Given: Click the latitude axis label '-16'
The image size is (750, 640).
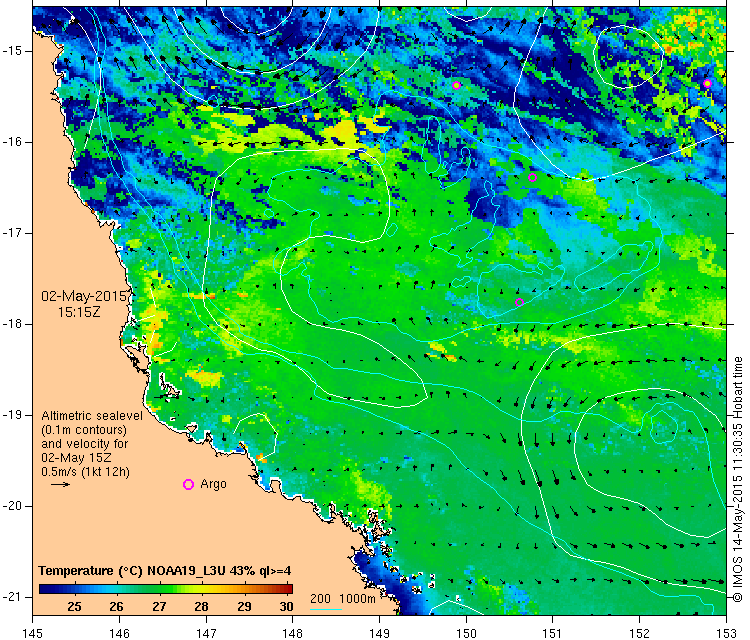Looking at the screenshot, I should pos(12,142).
